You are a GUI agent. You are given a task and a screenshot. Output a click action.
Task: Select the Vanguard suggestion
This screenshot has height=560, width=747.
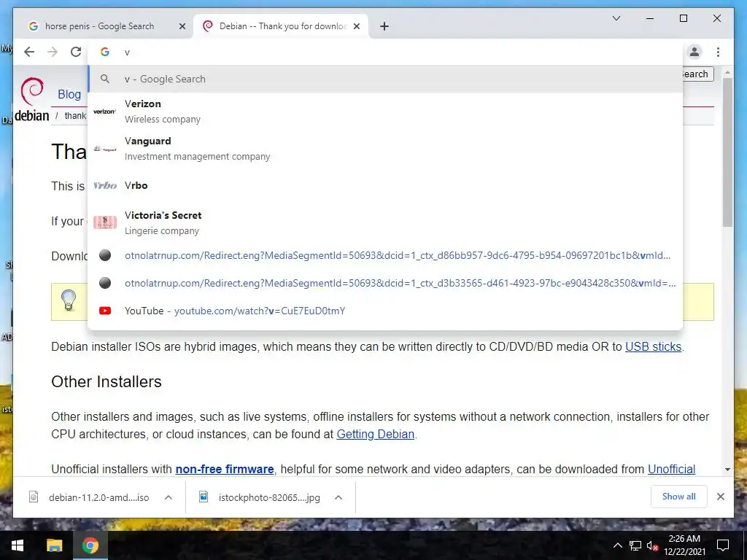385,149
